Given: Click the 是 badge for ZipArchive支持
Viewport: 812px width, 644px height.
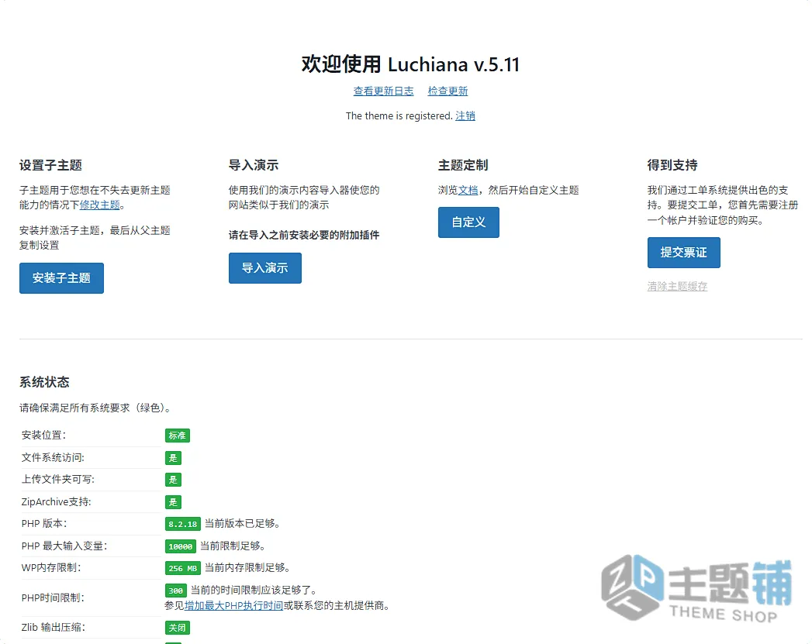Looking at the screenshot, I should (173, 501).
